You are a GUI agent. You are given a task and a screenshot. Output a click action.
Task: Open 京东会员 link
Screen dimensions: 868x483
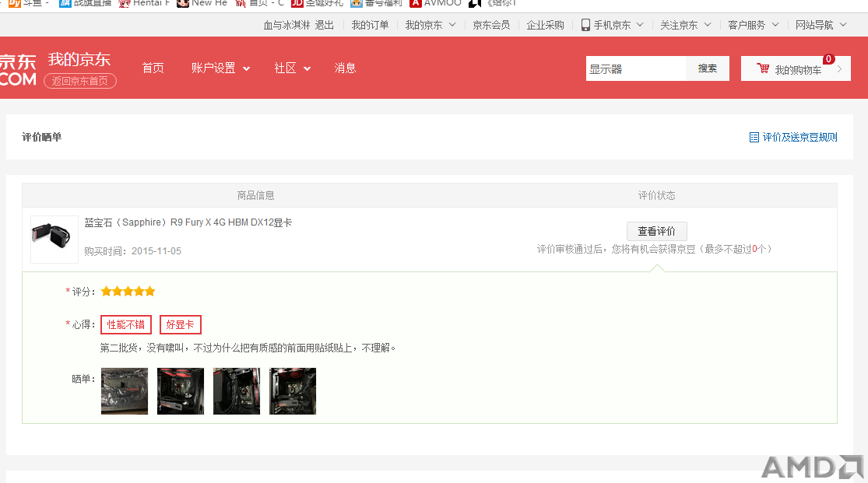click(x=491, y=25)
